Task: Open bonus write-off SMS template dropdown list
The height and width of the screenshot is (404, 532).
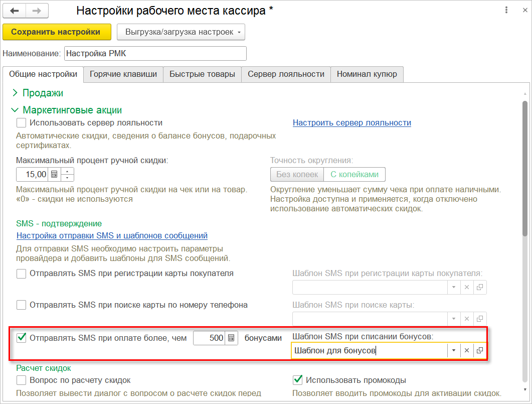Action: click(x=454, y=351)
